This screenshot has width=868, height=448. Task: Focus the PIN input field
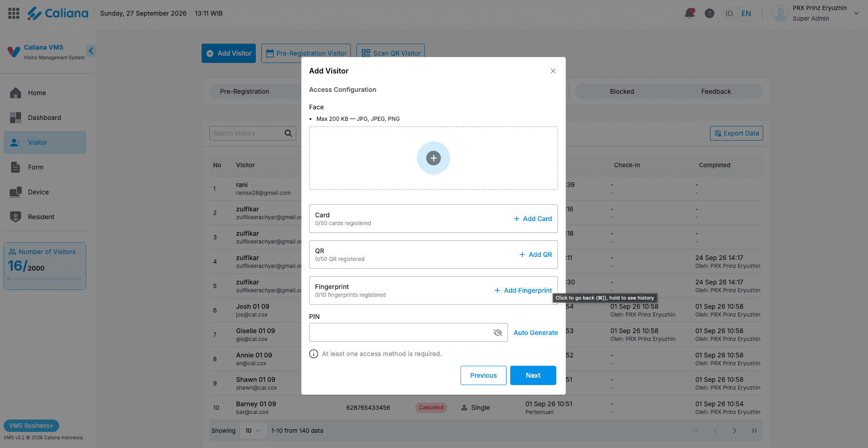pos(408,333)
